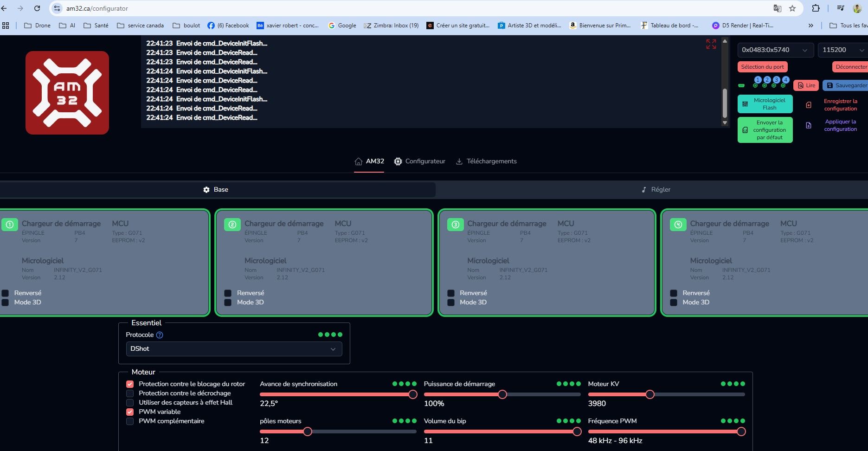The image size is (868, 451).
Task: Toggle Renversé checkbox for ESC 2
Action: [228, 293]
